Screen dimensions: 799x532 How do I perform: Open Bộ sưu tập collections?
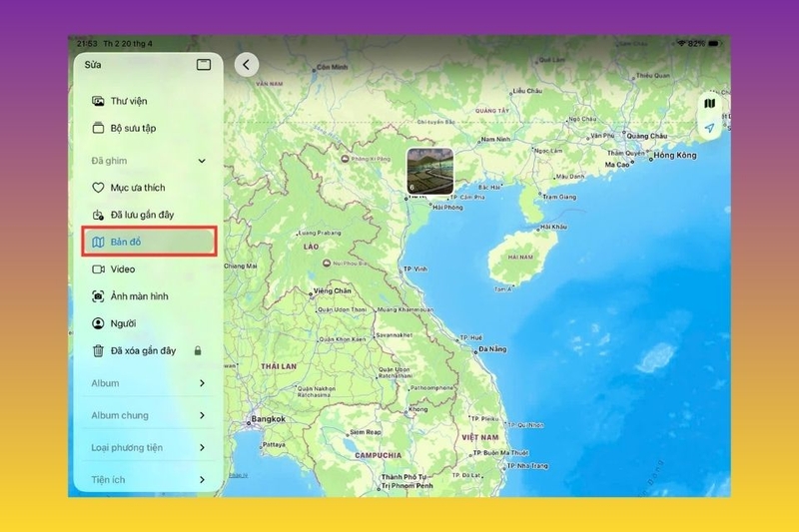[147, 128]
